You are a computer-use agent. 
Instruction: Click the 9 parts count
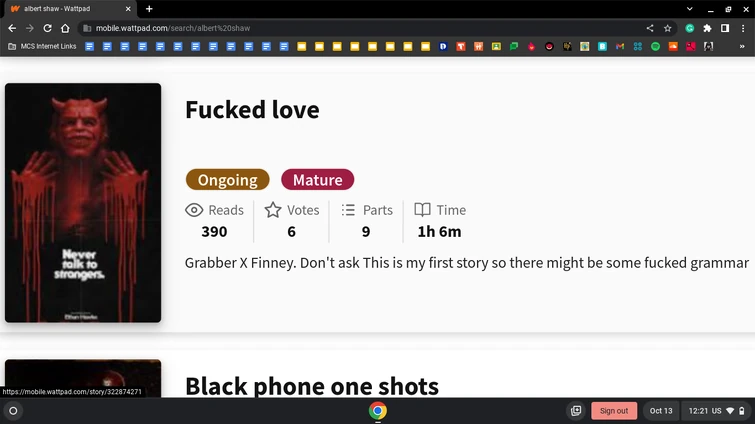tap(366, 231)
